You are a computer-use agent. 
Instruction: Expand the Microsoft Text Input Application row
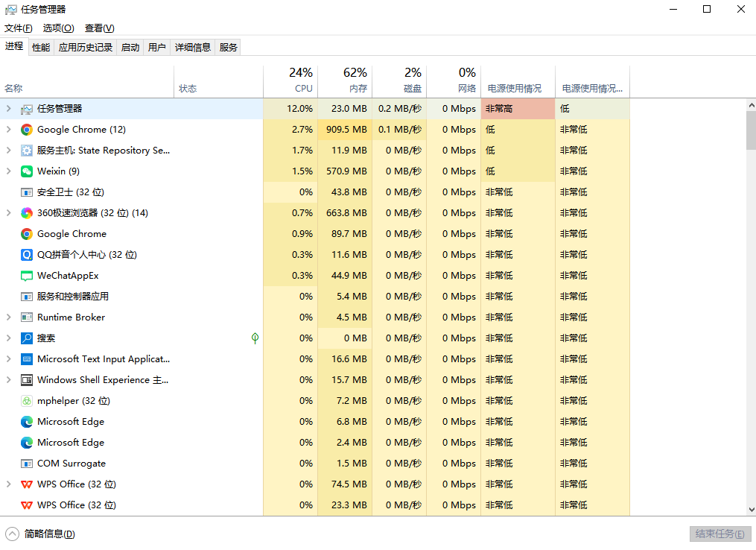(x=8, y=359)
